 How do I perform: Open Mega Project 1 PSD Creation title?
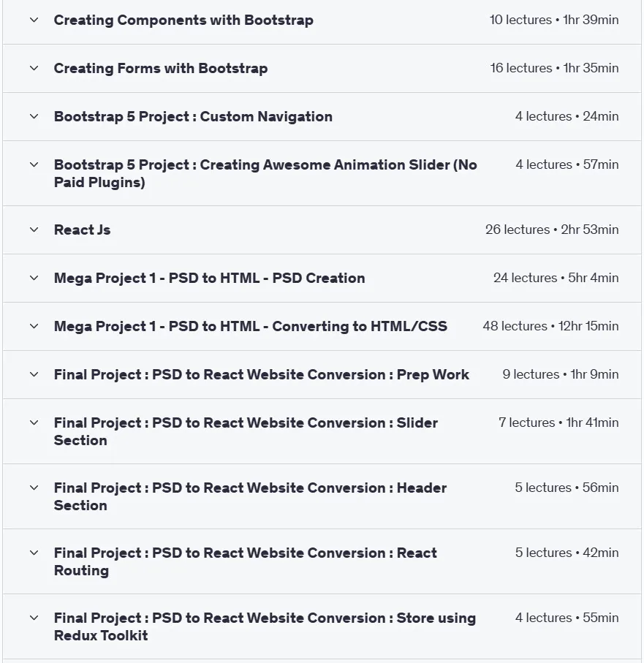point(209,279)
